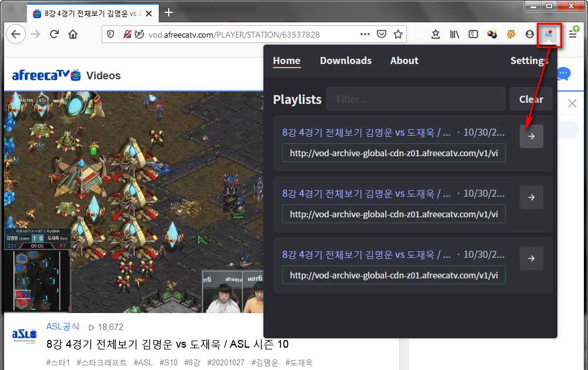Click the afreecaTV logo

point(46,75)
